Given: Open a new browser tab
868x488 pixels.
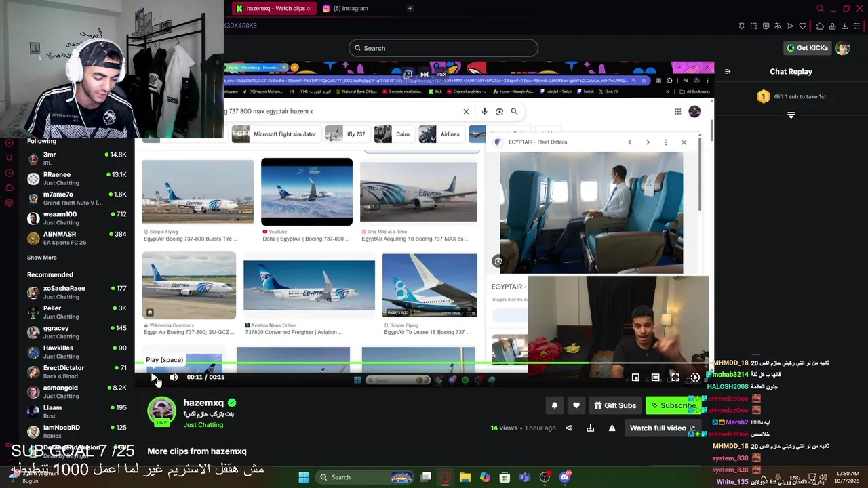Looking at the screenshot, I should coord(410,8).
